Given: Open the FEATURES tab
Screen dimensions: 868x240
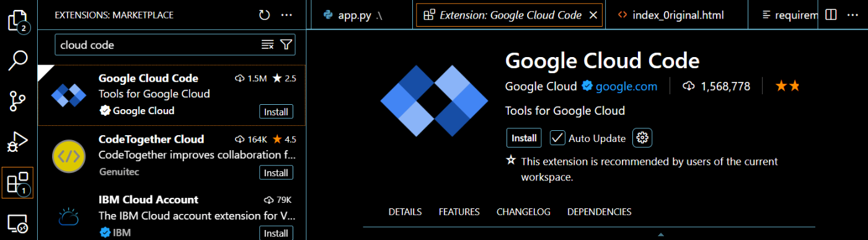Looking at the screenshot, I should (459, 212).
